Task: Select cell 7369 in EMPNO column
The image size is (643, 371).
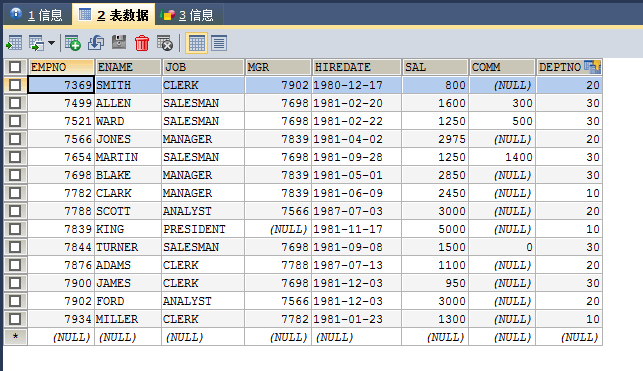Action: click(x=61, y=85)
